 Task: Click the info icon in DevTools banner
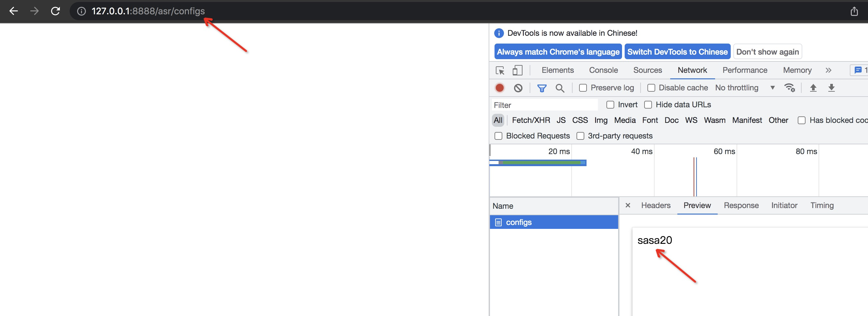pyautogui.click(x=499, y=33)
